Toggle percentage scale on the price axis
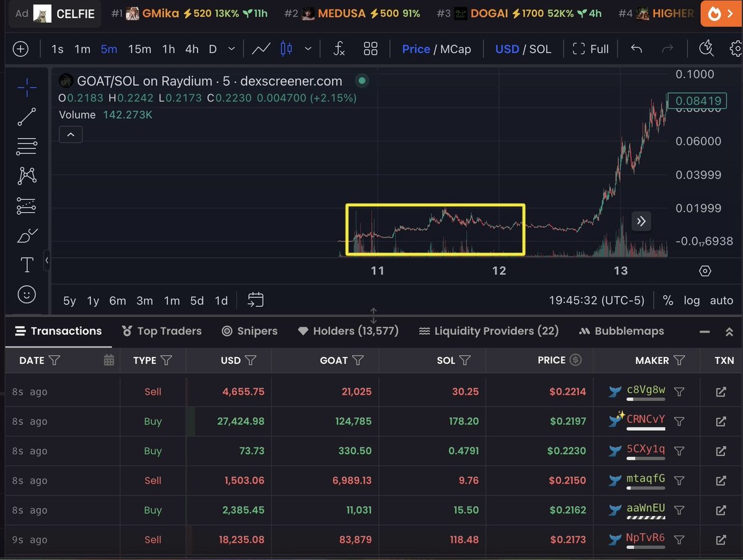 [668, 301]
